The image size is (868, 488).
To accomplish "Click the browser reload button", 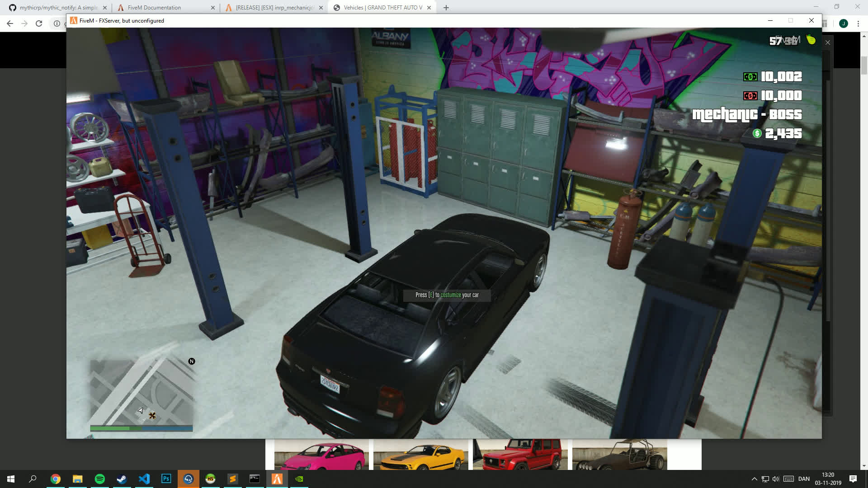I will [39, 23].
